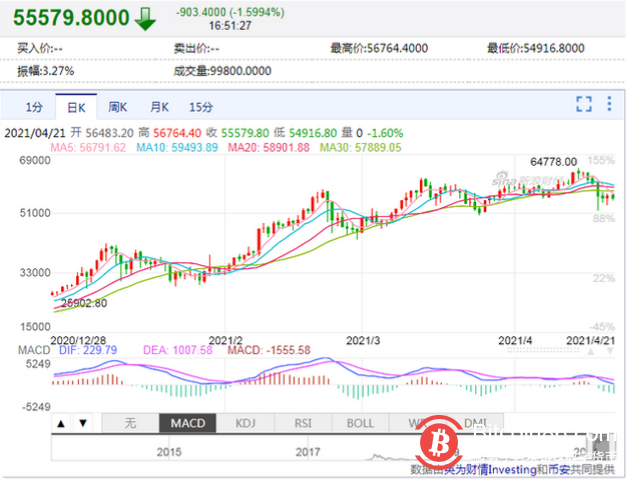This screenshot has height=482, width=633.
Task: Click the DEA: 1007.58 readout
Action: (178, 350)
